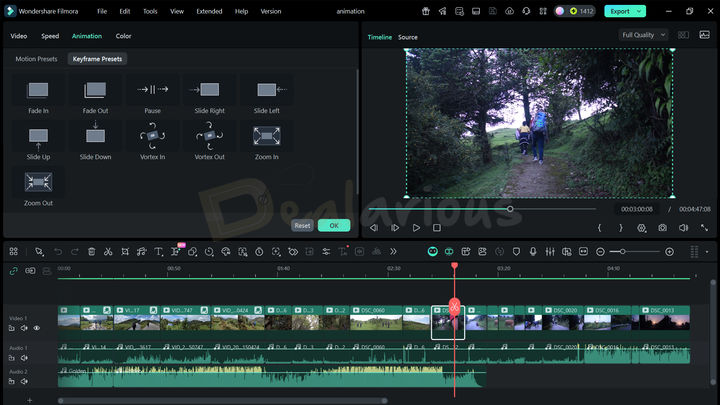Image resolution: width=720 pixels, height=405 pixels.
Task: Click the OK button
Action: 334,225
